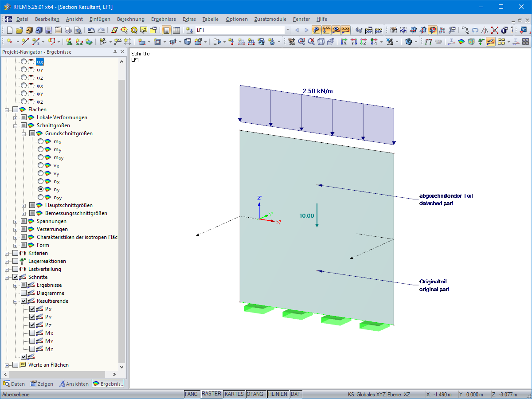The width and height of the screenshot is (532, 399).
Task: Open the Zusatzmodule menu
Action: point(270,19)
